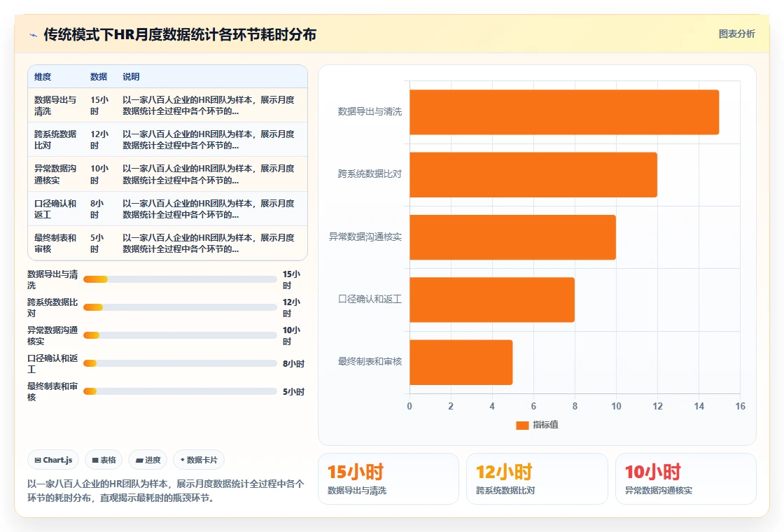The width and height of the screenshot is (784, 532).
Task: Click the 说明 column header
Action: pyautogui.click(x=131, y=76)
